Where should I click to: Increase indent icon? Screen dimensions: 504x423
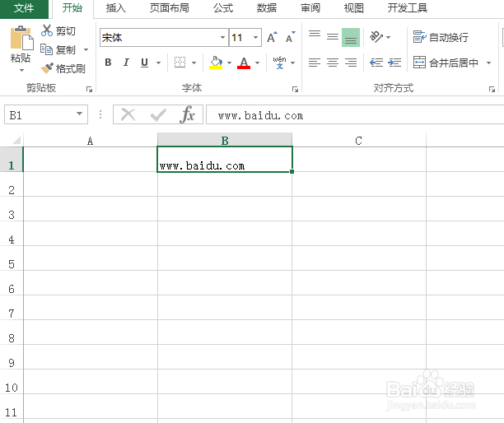pos(394,63)
